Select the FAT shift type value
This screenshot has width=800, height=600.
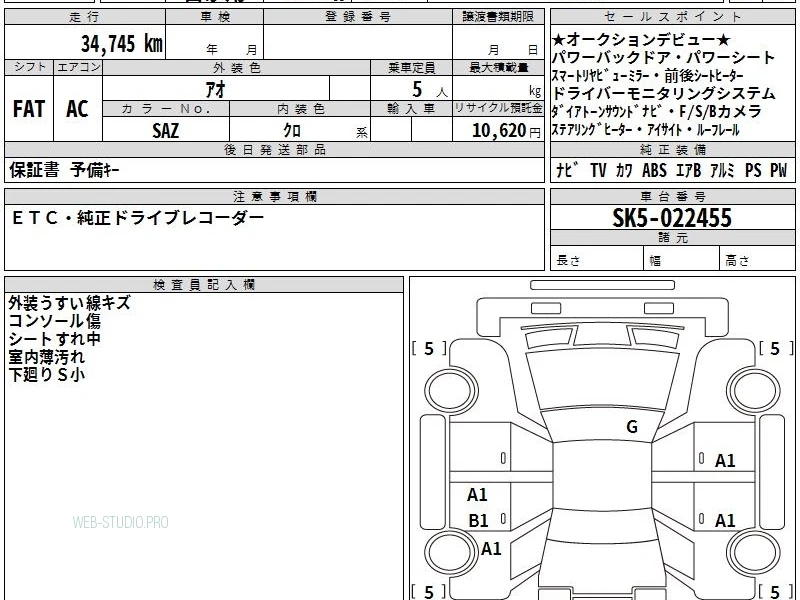click(x=29, y=109)
